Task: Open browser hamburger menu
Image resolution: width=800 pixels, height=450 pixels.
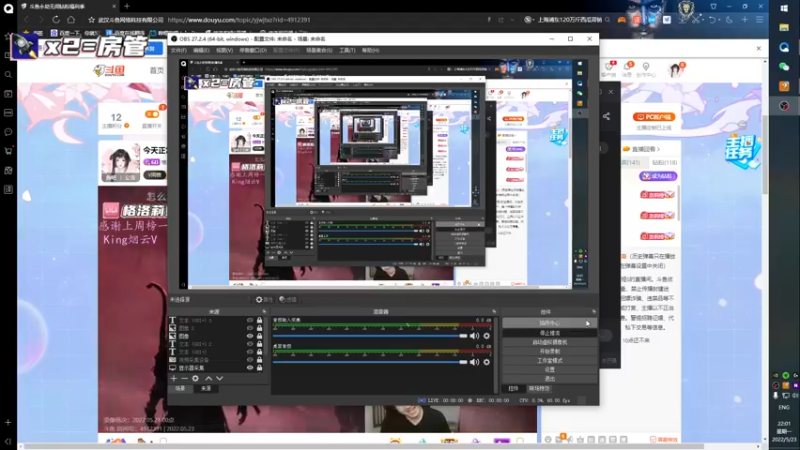Action: (x=759, y=19)
